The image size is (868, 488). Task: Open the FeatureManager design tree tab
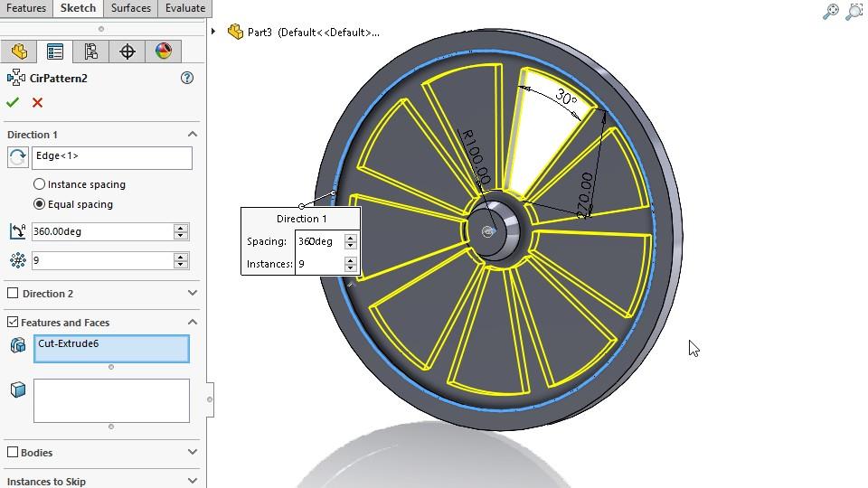point(19,52)
